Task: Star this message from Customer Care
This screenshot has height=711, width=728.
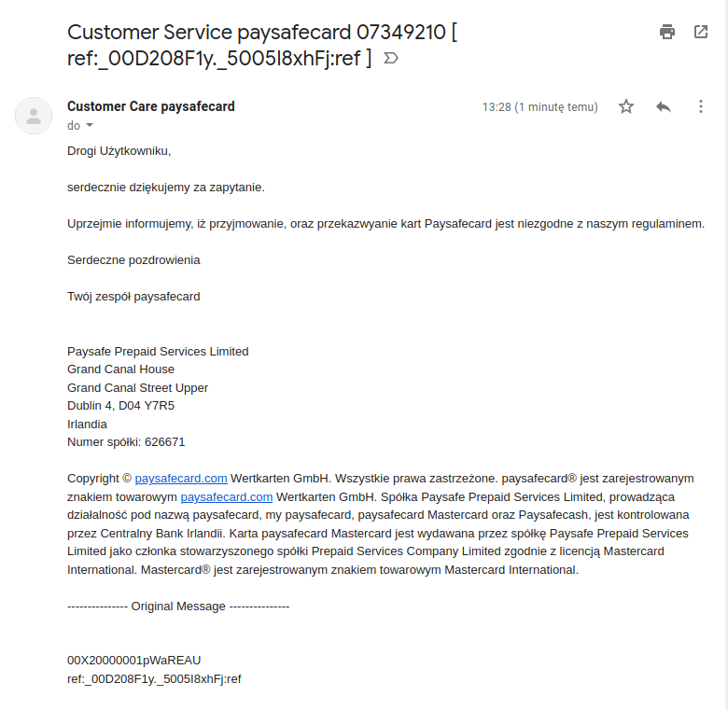Action: tap(626, 106)
